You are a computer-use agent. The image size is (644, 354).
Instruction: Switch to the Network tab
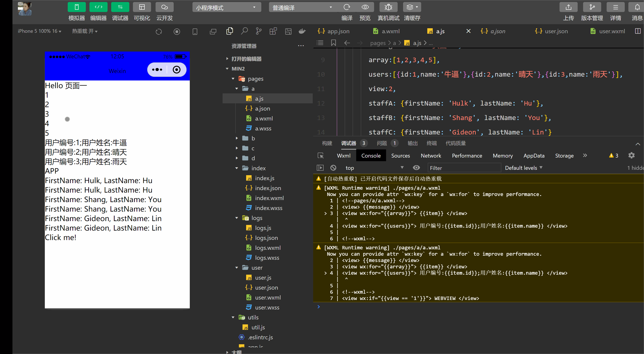click(x=431, y=156)
